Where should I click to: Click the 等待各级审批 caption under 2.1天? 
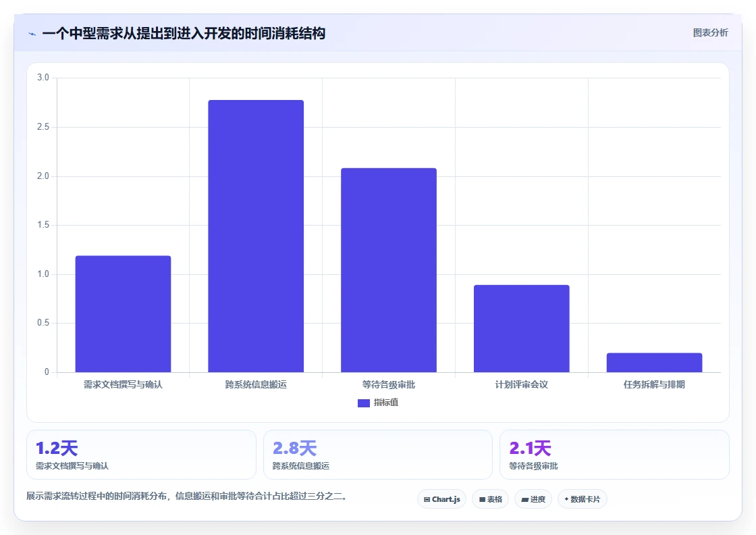tap(533, 466)
